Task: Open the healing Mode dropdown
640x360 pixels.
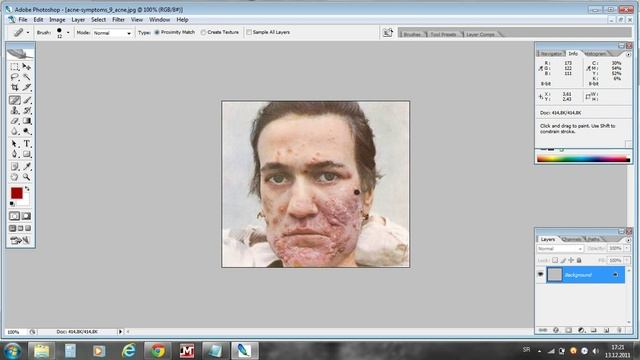Action: point(112,33)
